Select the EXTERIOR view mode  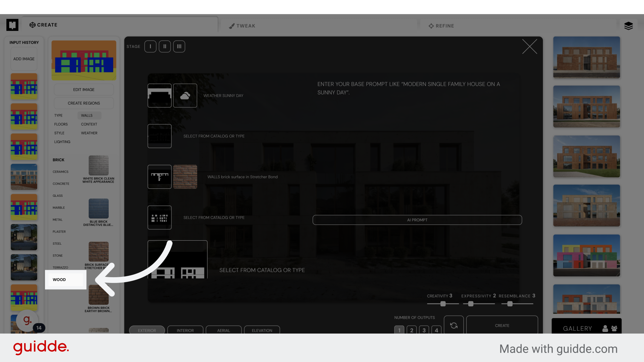click(147, 330)
